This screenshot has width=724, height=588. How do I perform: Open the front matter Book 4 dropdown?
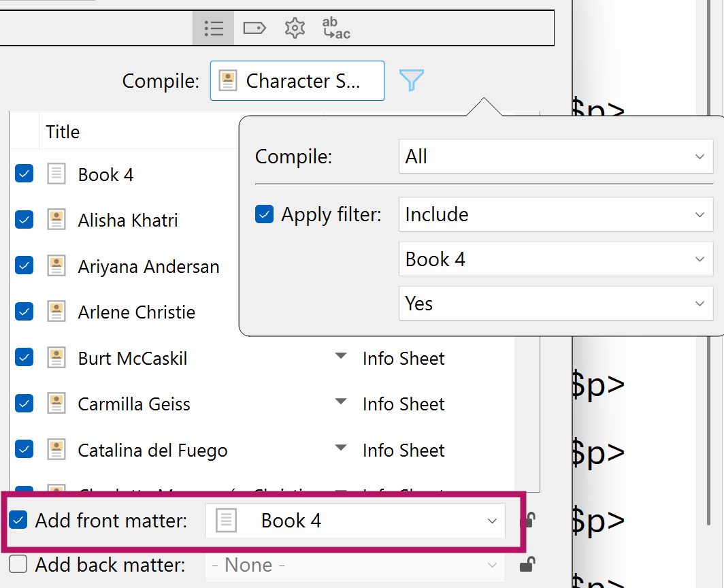click(x=355, y=521)
